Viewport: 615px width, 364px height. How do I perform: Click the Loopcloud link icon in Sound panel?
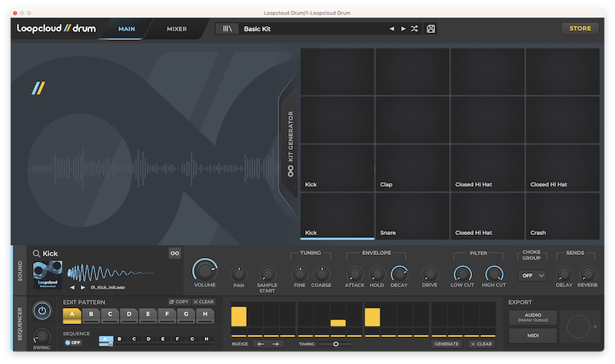point(175,253)
